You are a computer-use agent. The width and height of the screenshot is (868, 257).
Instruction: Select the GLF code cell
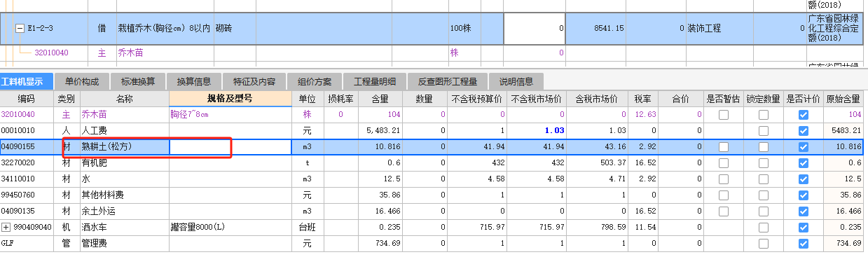click(x=27, y=243)
